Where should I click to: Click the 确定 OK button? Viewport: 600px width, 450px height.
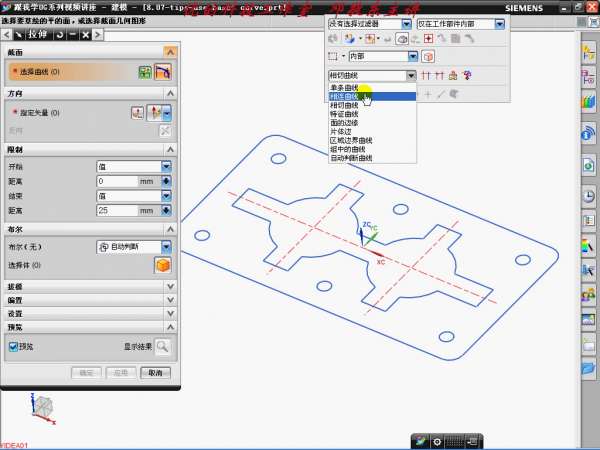point(86,373)
